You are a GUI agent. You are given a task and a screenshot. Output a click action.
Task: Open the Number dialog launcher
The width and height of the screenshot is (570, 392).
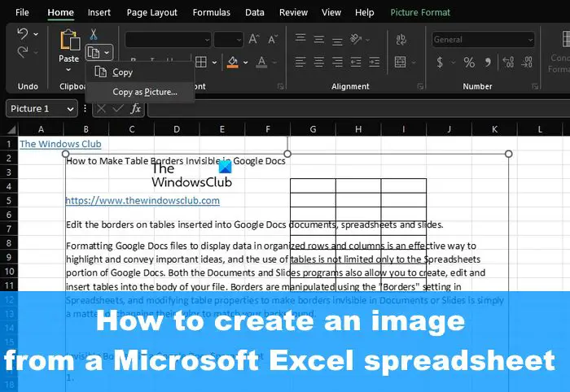point(535,86)
